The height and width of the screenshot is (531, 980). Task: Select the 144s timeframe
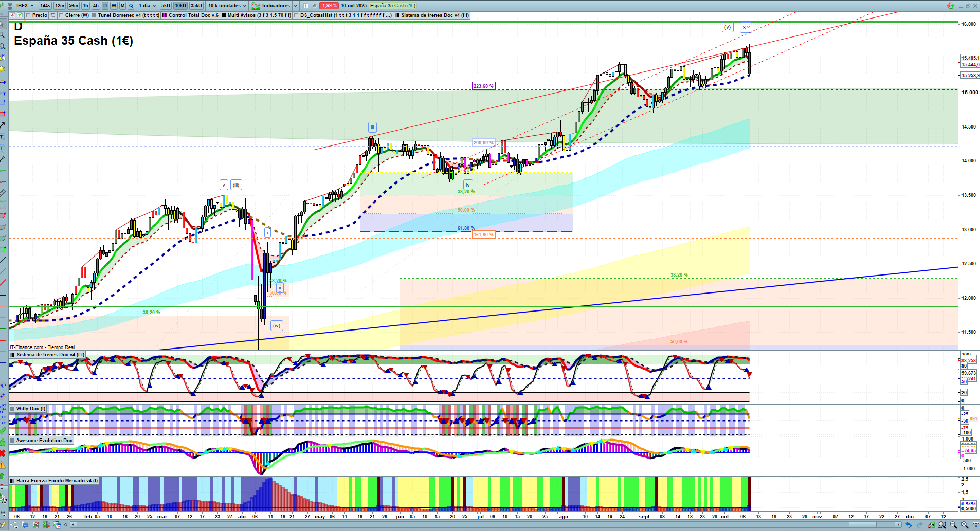(x=45, y=6)
